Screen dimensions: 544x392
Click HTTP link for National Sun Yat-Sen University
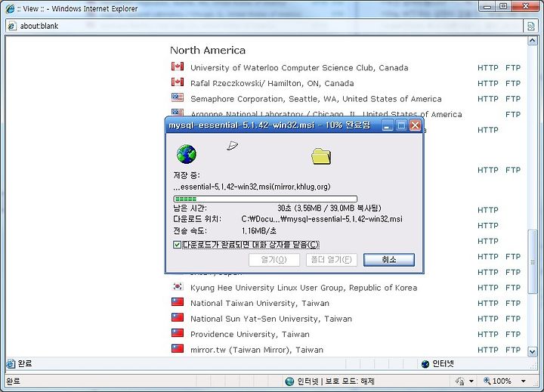pos(488,319)
